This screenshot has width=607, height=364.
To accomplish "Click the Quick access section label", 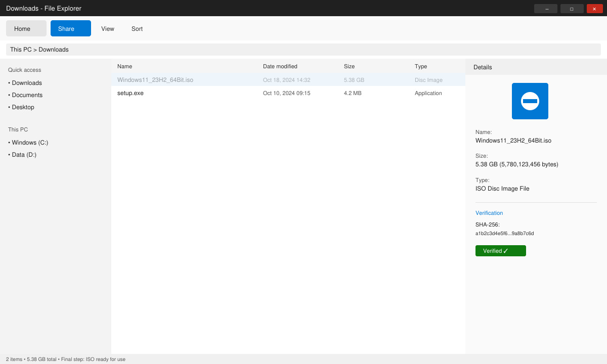I will [25, 70].
